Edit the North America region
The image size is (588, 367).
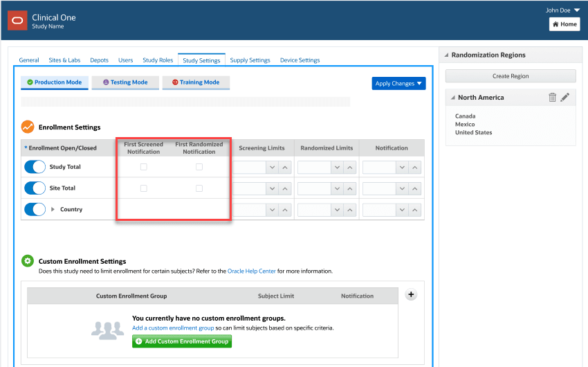click(565, 97)
